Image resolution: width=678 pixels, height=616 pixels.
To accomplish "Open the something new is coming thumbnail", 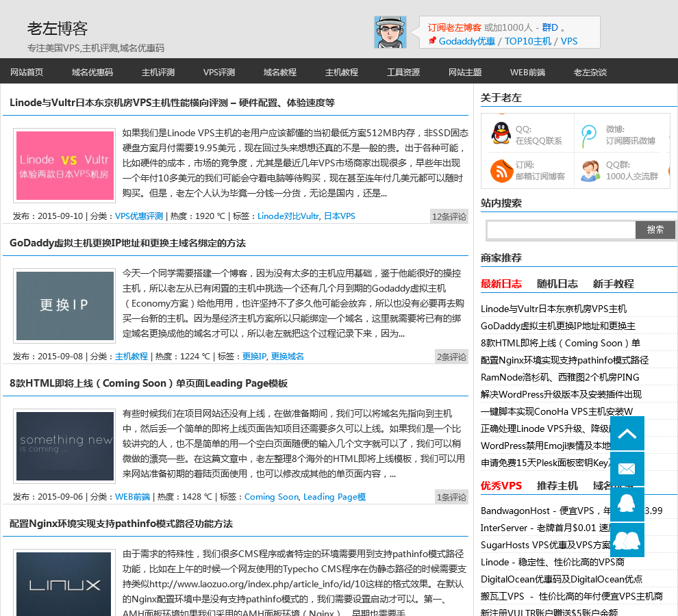I will (64, 446).
